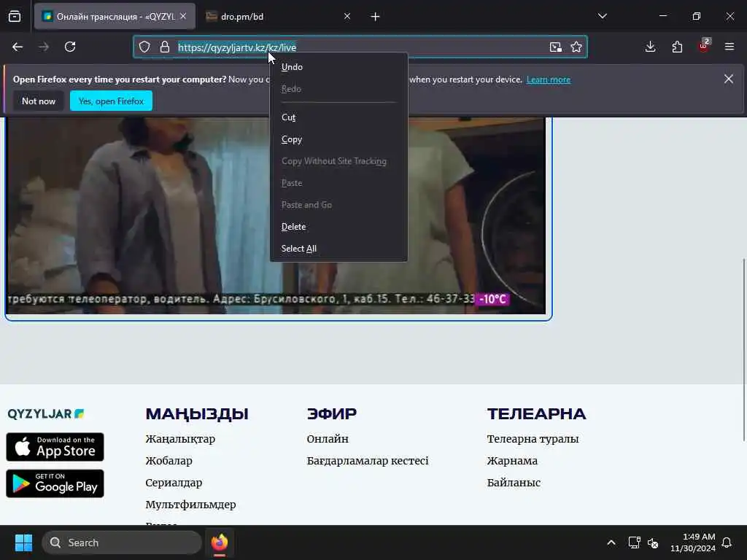The height and width of the screenshot is (560, 747).
Task: Dismiss the Firefox startup notification bar
Action: 729,79
